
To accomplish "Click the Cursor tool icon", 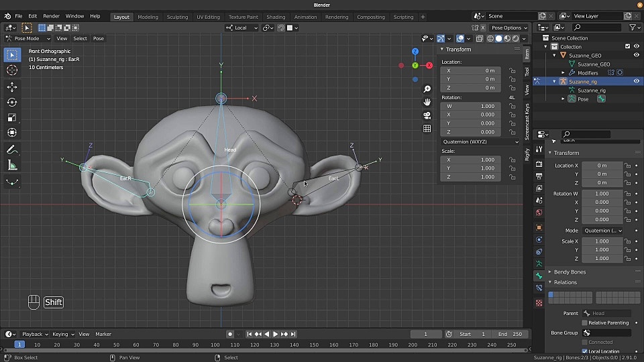I will (12, 70).
